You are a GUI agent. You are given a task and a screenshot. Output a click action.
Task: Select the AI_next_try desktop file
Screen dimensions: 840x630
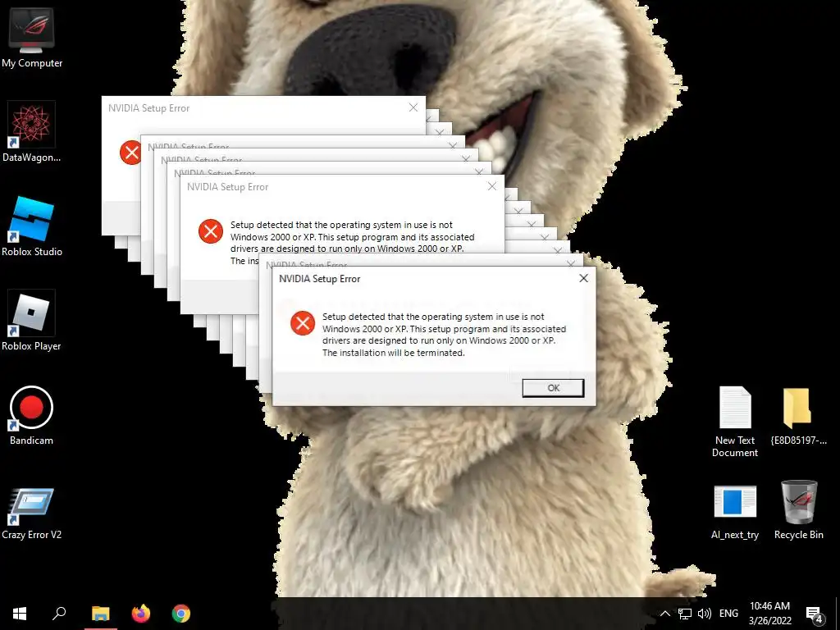[735, 512]
